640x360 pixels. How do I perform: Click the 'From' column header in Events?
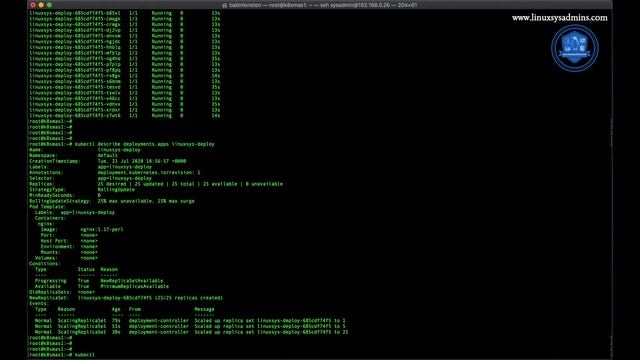click(x=135, y=309)
